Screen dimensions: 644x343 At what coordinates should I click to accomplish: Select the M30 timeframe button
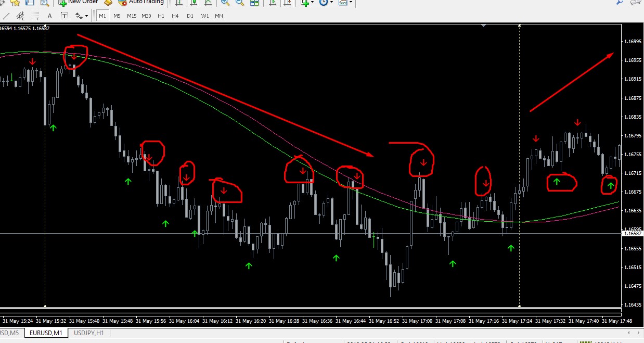[147, 16]
